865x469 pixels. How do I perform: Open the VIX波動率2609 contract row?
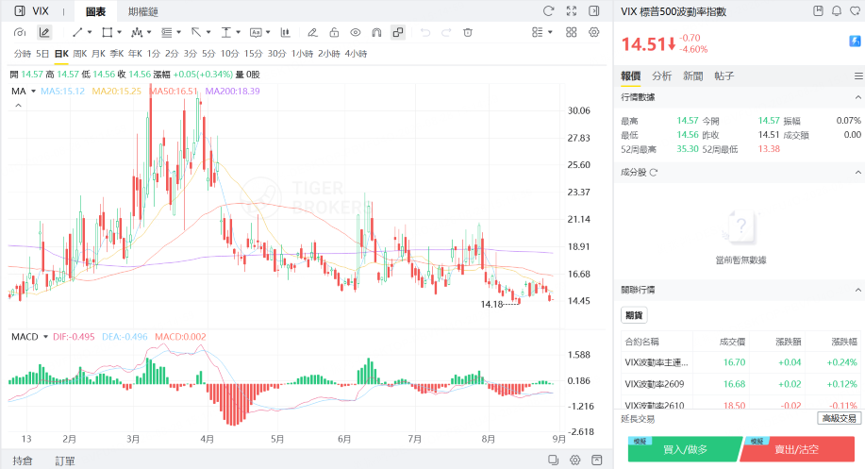[741, 384]
